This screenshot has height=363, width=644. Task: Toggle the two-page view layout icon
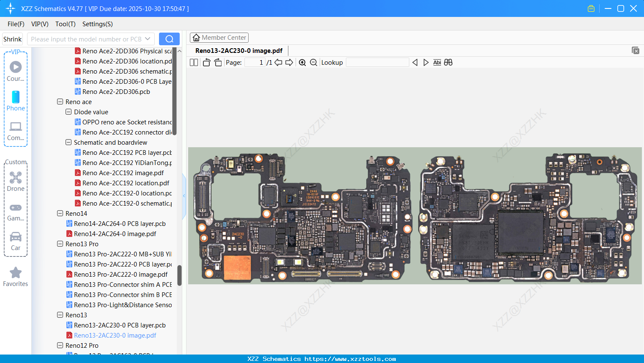click(x=194, y=63)
